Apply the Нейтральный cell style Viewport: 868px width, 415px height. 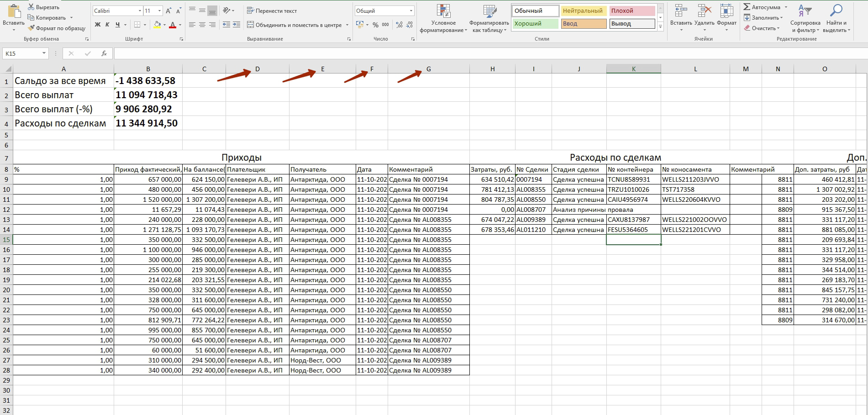click(x=583, y=11)
